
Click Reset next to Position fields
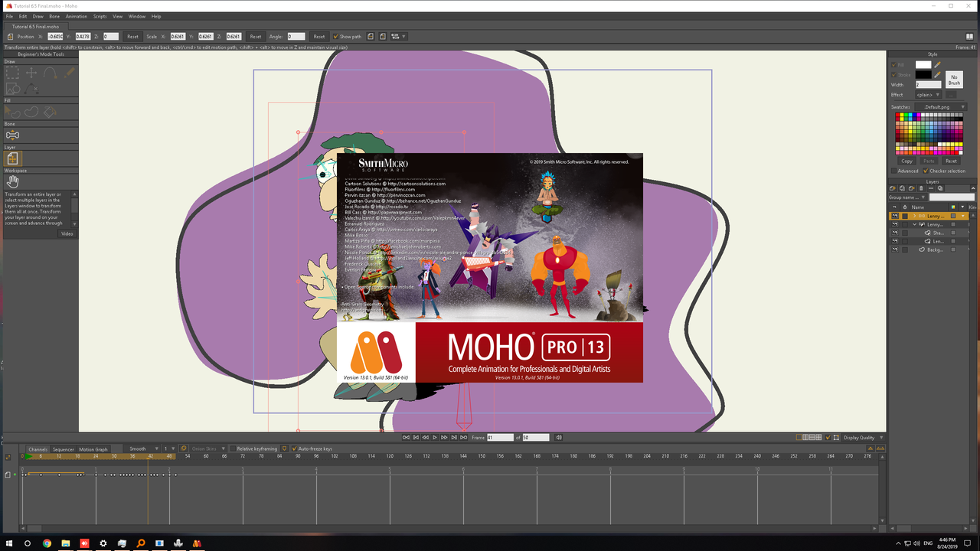coord(132,36)
